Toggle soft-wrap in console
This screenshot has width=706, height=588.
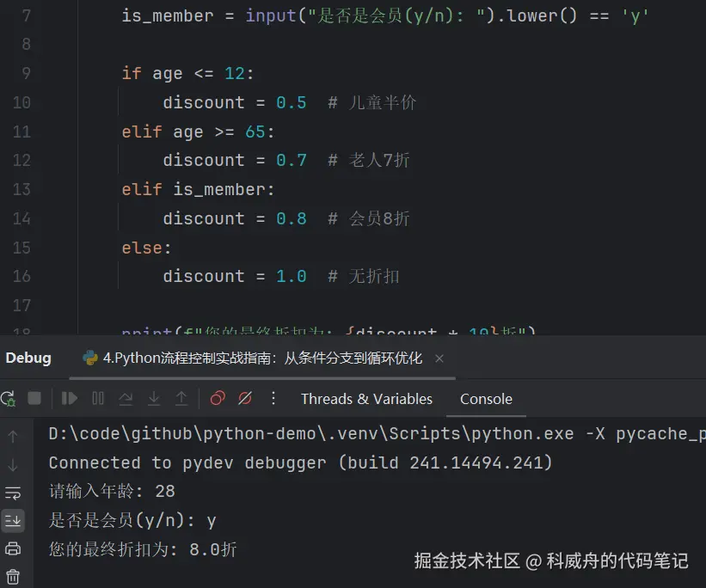[x=13, y=493]
